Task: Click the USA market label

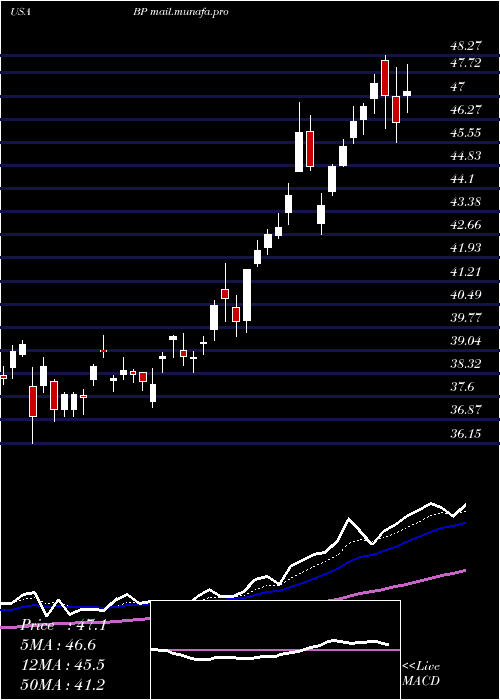Action: click(x=20, y=12)
